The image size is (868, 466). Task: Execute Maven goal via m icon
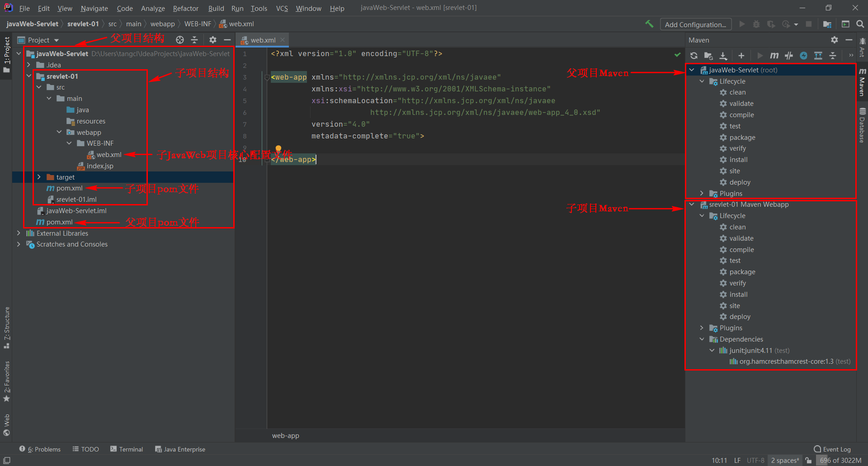774,56
